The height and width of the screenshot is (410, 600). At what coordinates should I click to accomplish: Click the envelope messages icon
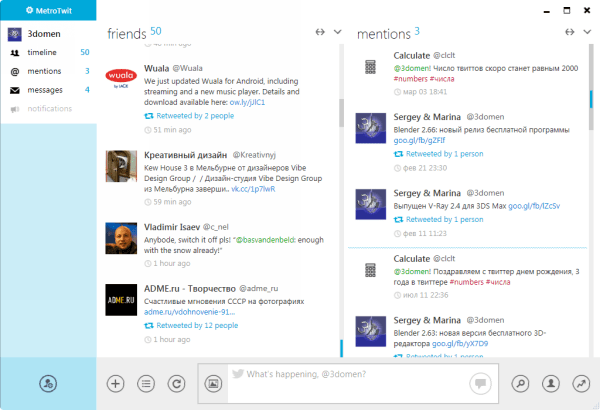click(x=15, y=90)
